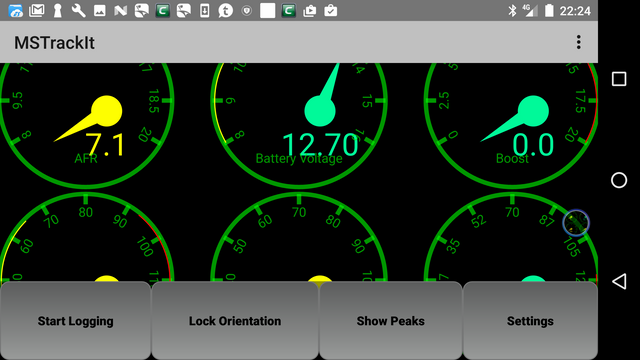
Task: Tap the 4G signal strength icon
Action: pos(530,11)
